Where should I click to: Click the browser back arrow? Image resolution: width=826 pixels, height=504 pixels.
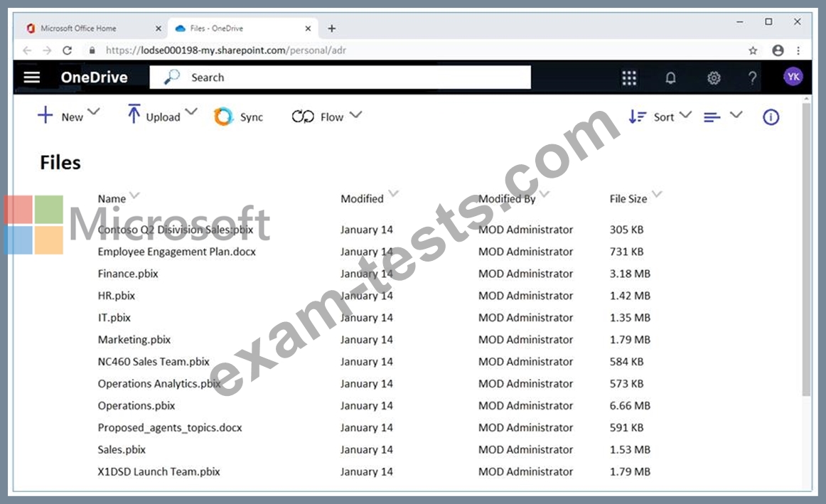[x=27, y=50]
